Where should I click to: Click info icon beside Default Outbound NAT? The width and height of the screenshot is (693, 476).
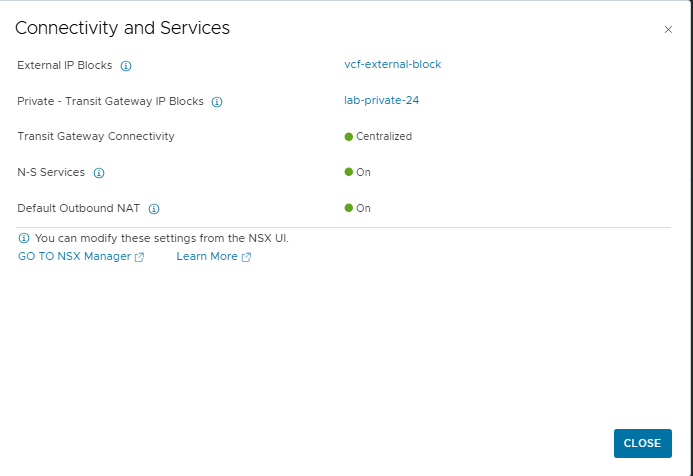point(154,209)
